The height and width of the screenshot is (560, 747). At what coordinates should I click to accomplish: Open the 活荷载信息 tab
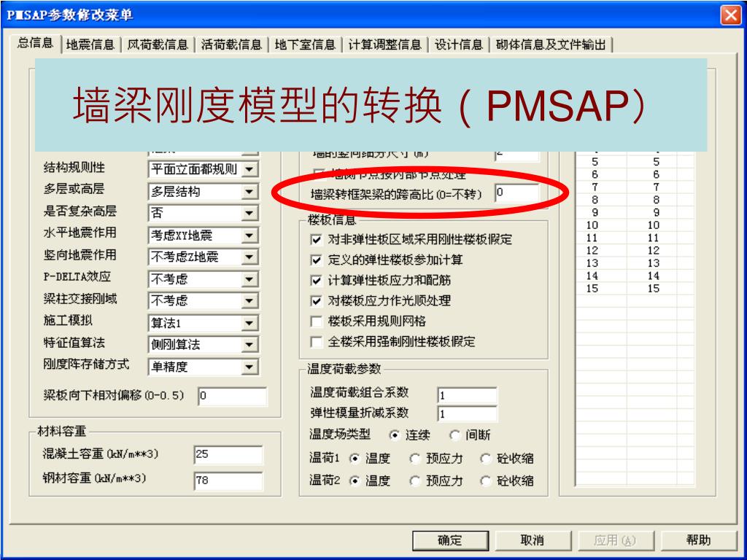[x=231, y=44]
